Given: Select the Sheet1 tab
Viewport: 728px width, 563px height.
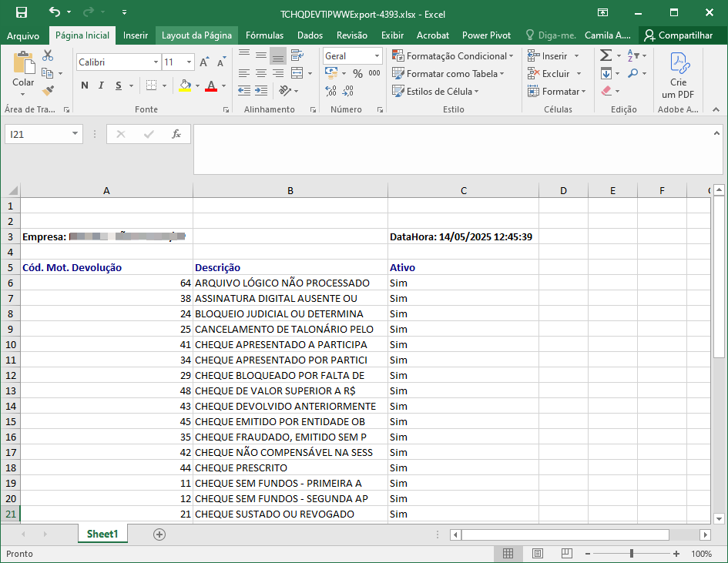Looking at the screenshot, I should pyautogui.click(x=102, y=535).
